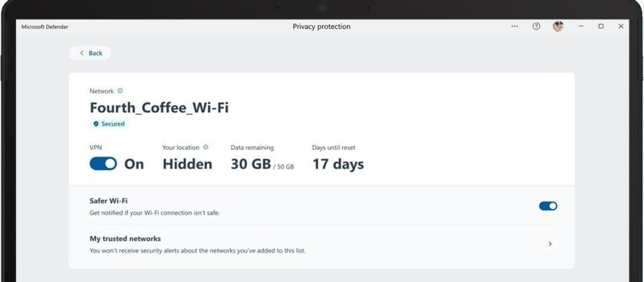Open the user profile avatar
Screen dimensions: 644x282
pyautogui.click(x=557, y=26)
